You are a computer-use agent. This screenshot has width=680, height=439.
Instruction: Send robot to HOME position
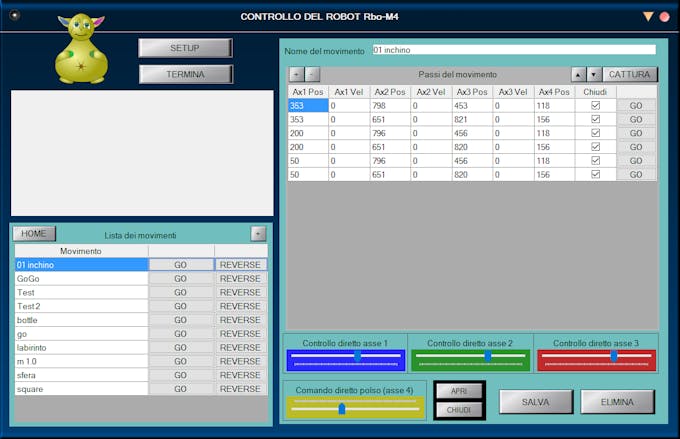(x=34, y=233)
